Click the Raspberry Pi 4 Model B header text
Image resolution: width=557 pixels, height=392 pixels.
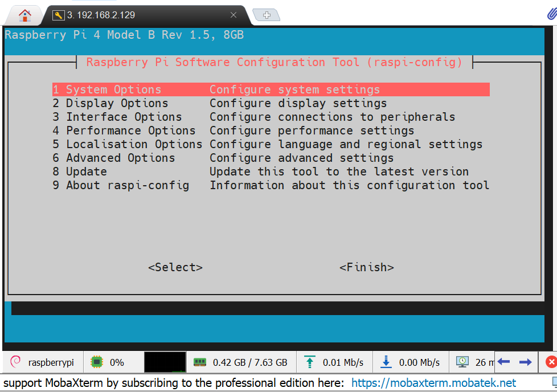tap(124, 35)
